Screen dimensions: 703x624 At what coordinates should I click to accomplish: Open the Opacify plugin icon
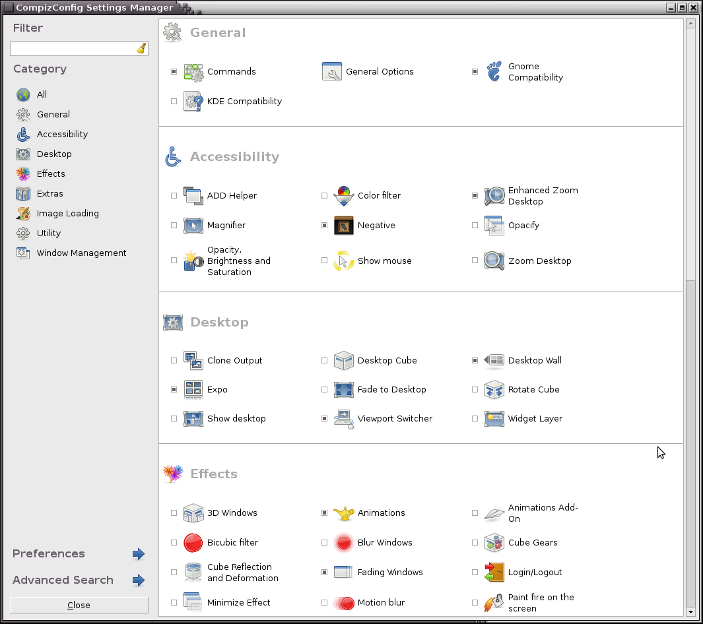pos(494,225)
